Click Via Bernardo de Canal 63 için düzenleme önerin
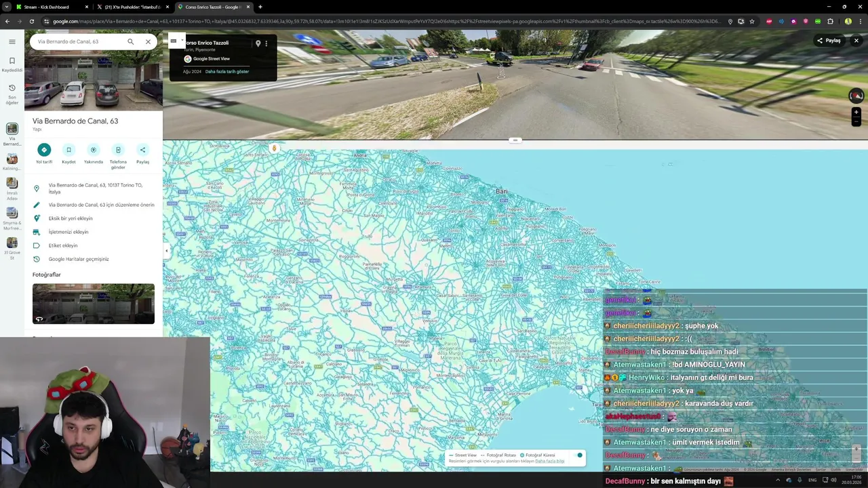Image resolution: width=868 pixels, height=488 pixels. coord(94,205)
